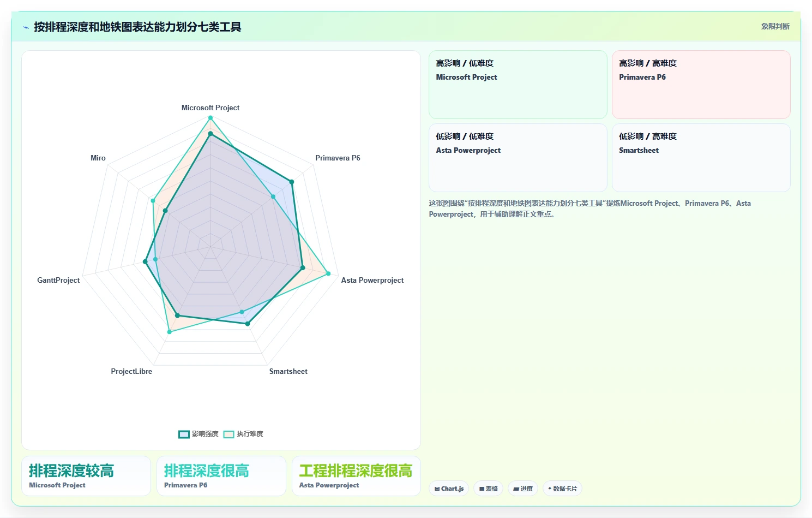This screenshot has height=518, width=812.
Task: Open the 高影响 / 高难度 quadrant card
Action: click(701, 85)
